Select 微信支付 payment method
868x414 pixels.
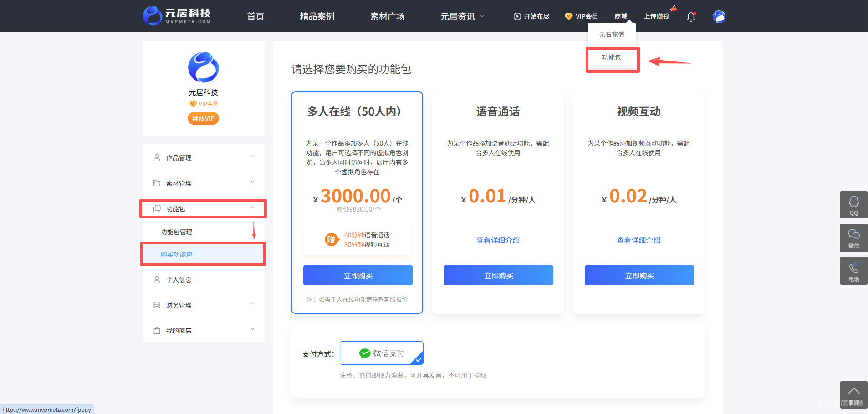point(382,353)
